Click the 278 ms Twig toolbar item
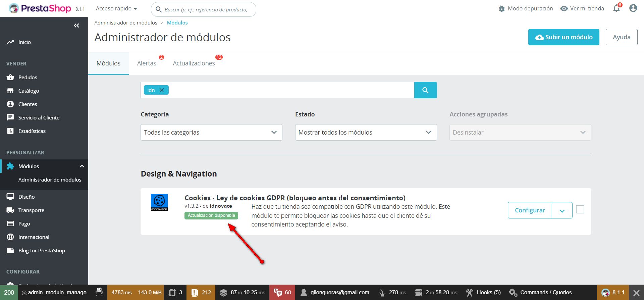Viewport: 644px width, 300px height. click(x=392, y=293)
